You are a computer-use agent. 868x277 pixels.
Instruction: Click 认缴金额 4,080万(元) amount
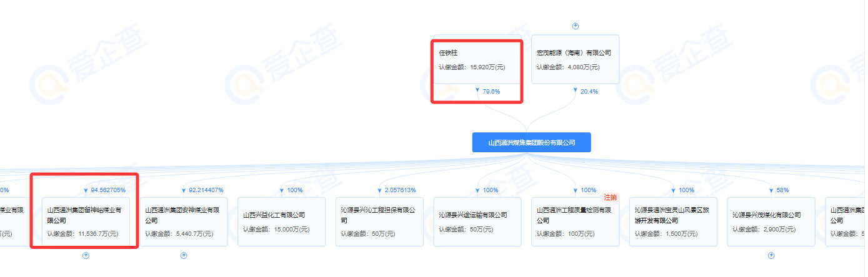click(567, 67)
